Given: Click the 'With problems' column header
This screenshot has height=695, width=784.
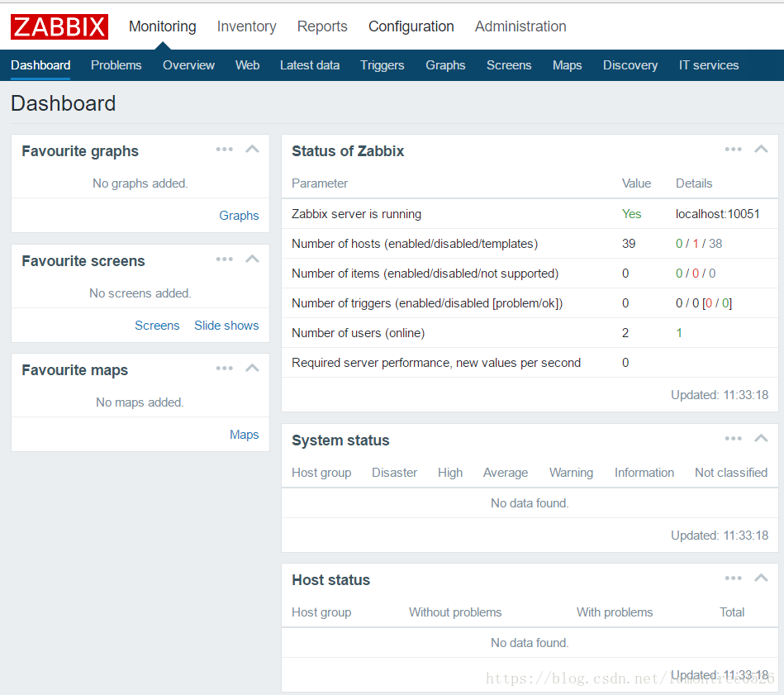Looking at the screenshot, I should 615,612.
